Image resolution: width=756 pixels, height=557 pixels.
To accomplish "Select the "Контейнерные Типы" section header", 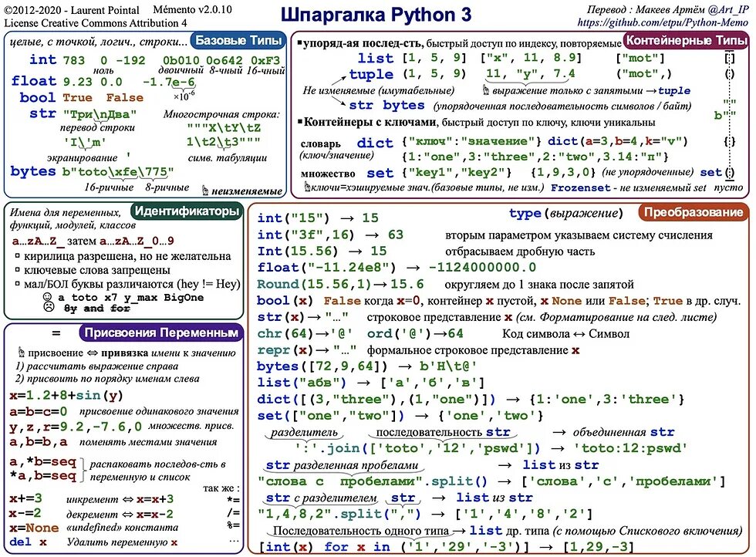I will click(x=686, y=41).
